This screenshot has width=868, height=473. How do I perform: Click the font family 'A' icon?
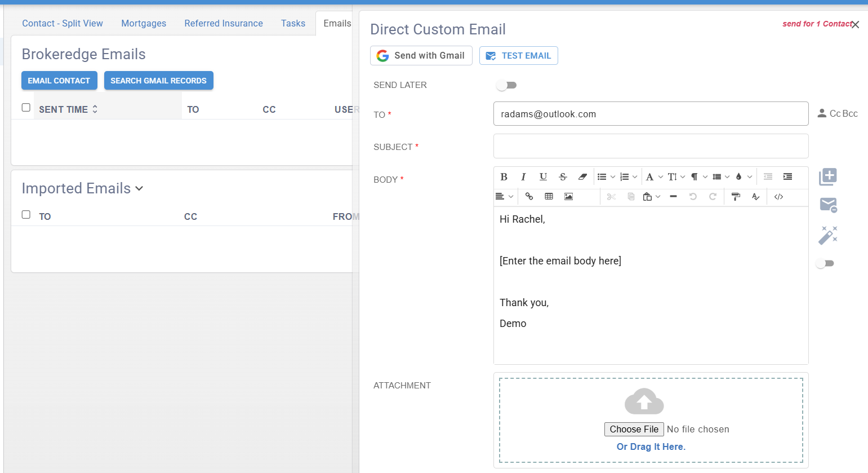[649, 176]
